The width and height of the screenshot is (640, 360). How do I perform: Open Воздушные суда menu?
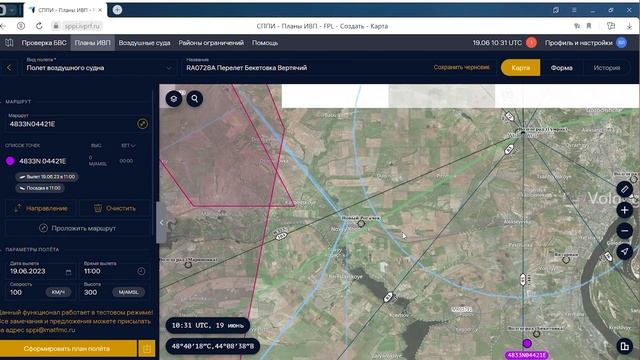[x=144, y=42]
